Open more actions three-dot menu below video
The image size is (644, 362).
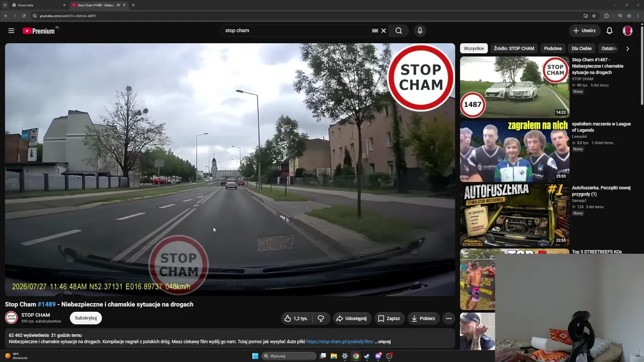(x=449, y=318)
